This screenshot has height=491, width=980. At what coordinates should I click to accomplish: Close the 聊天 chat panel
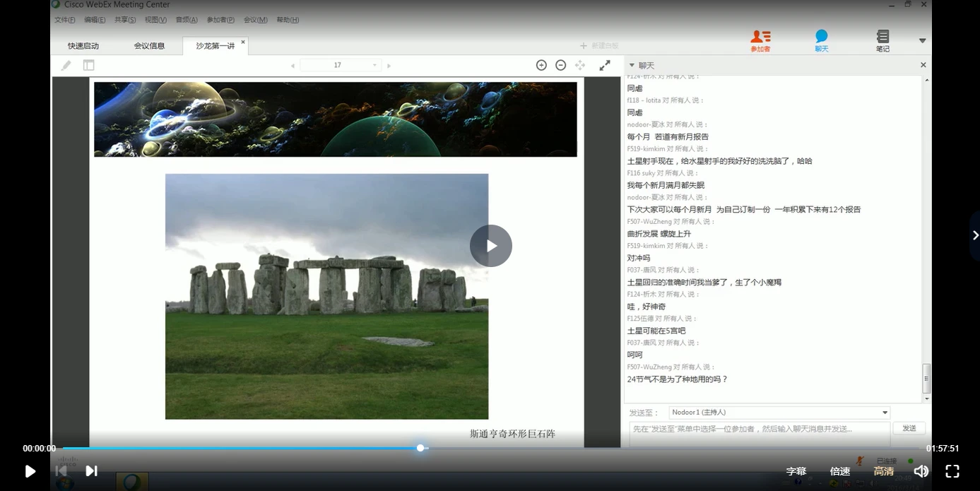click(x=923, y=65)
